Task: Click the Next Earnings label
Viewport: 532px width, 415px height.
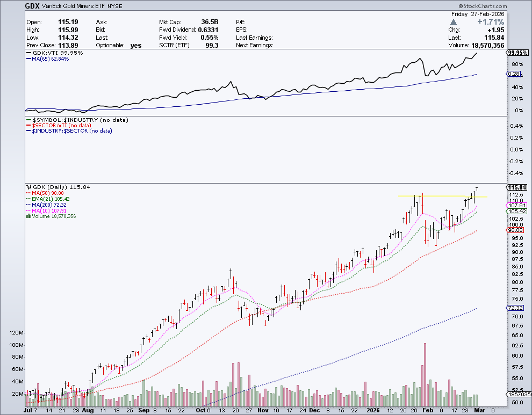Action: [255, 46]
